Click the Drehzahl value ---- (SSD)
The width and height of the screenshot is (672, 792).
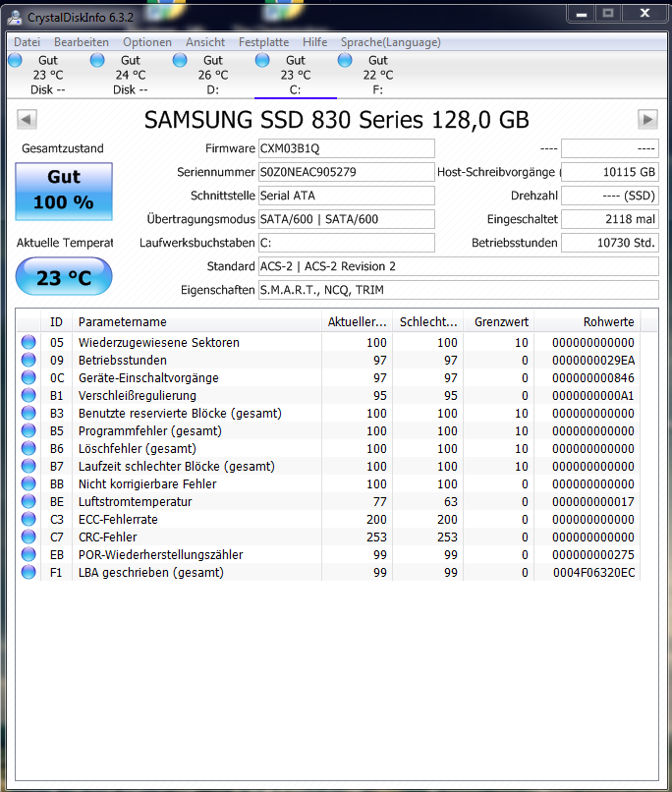(x=610, y=196)
